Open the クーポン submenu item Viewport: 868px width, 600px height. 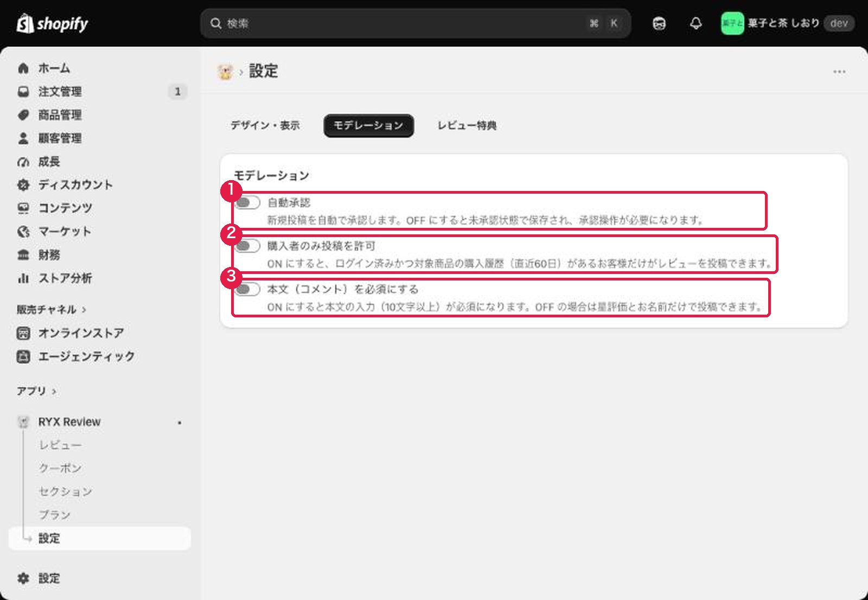click(60, 469)
